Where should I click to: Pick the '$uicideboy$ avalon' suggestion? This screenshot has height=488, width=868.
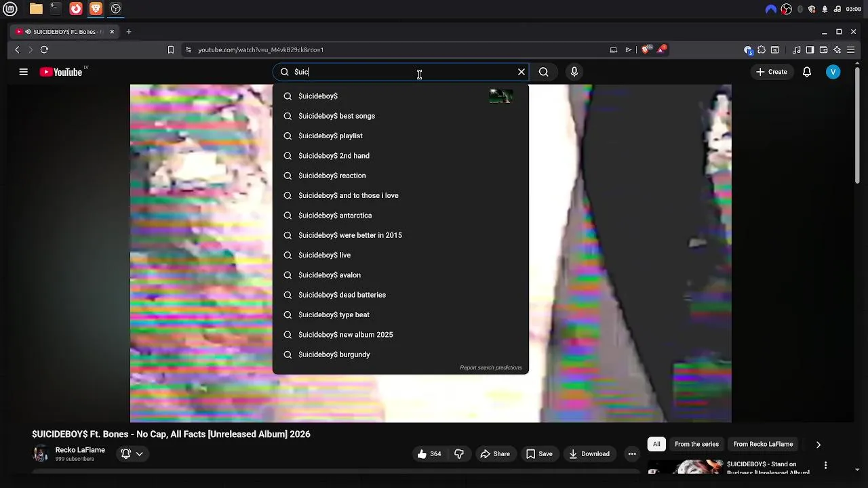point(400,275)
